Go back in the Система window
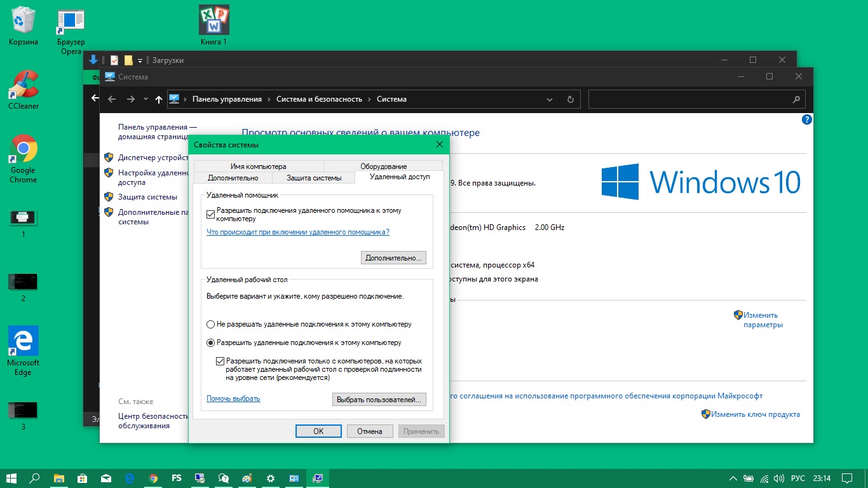Viewport: 868px width, 488px height. point(112,99)
